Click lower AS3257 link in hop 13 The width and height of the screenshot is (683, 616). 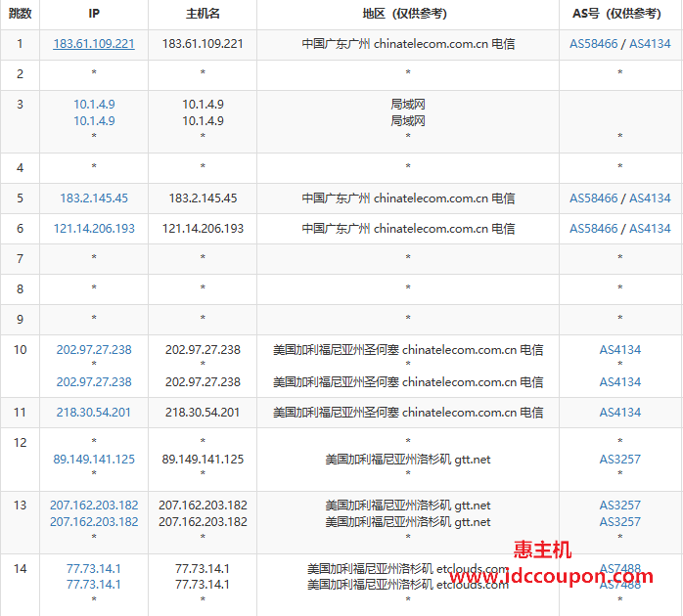[x=619, y=522]
